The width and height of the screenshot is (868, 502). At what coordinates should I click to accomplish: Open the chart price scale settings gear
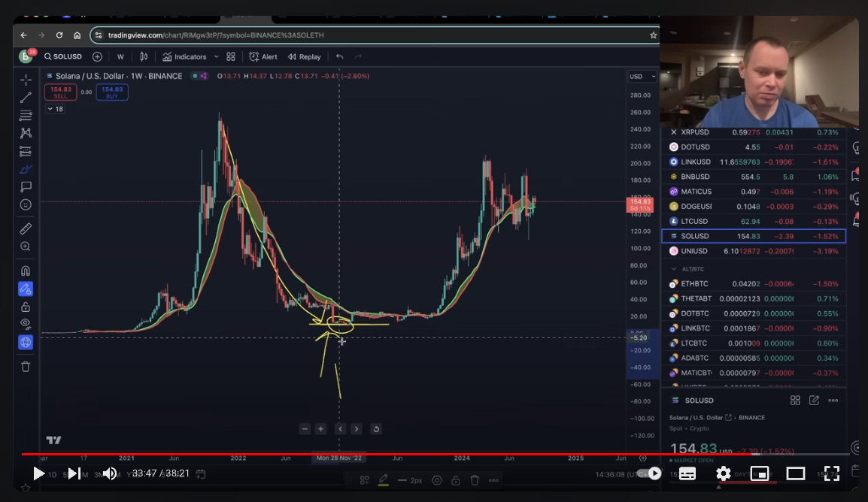click(642, 458)
